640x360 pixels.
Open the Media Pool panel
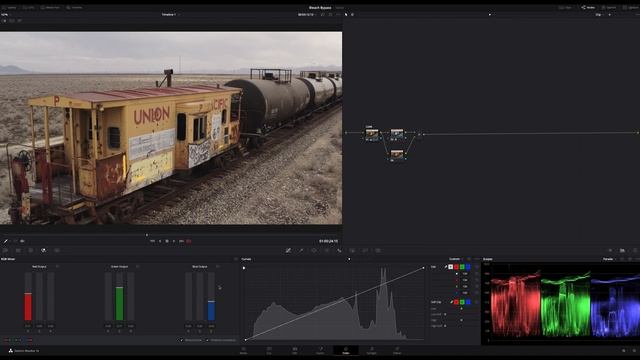[50, 7]
